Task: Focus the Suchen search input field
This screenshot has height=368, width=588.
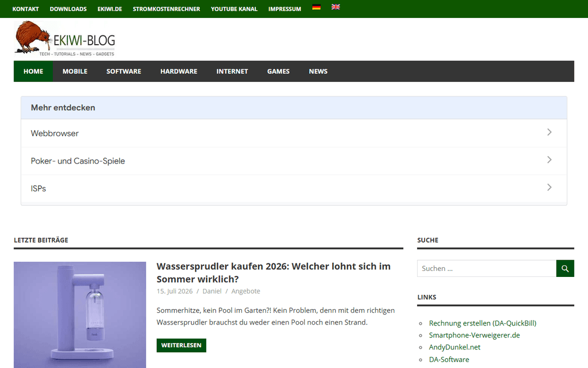Action: [x=487, y=268]
